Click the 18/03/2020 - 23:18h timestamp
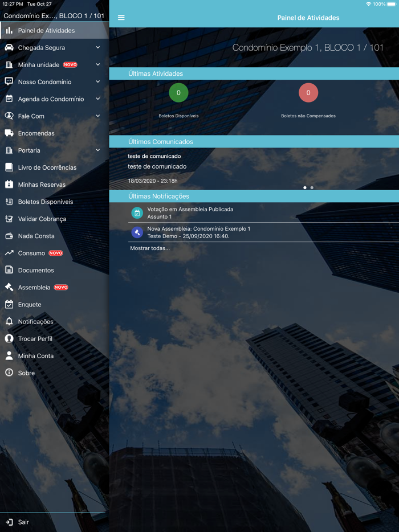399x532 pixels. coord(153,181)
